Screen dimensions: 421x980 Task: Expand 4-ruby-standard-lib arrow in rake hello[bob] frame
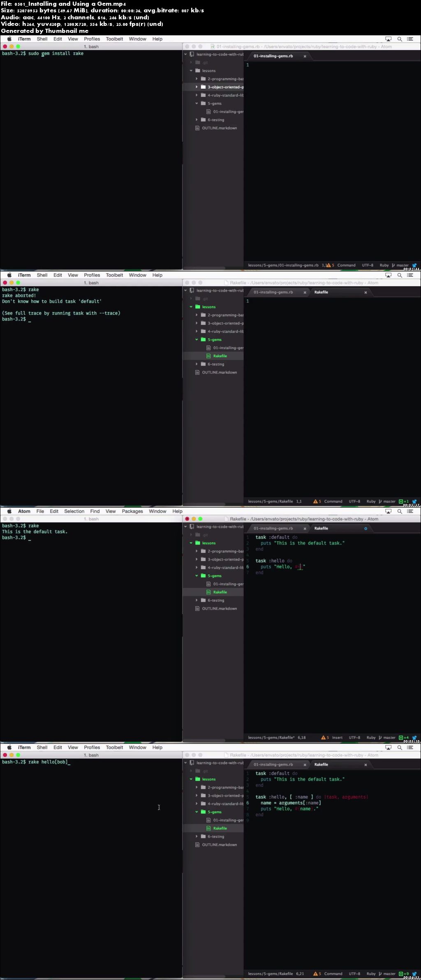(197, 804)
